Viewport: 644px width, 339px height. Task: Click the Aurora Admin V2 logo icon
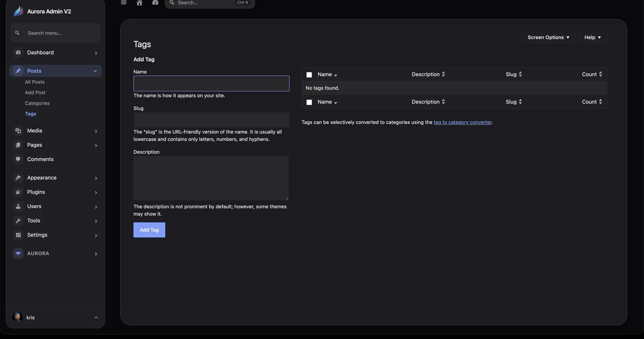pos(18,11)
